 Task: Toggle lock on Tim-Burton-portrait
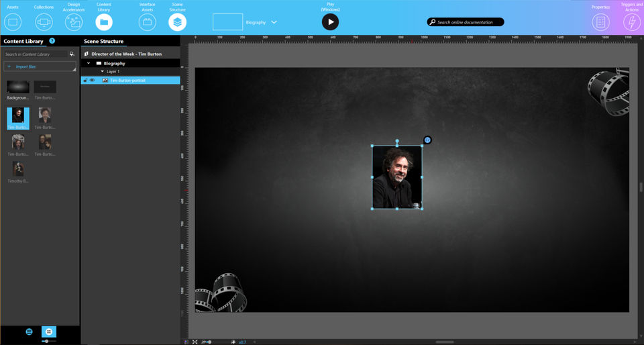tap(85, 80)
